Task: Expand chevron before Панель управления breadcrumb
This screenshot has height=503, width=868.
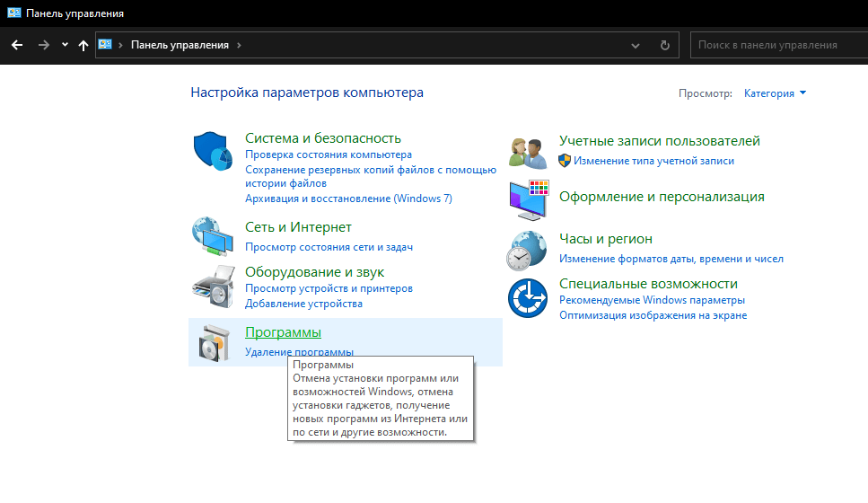Action: tap(120, 45)
